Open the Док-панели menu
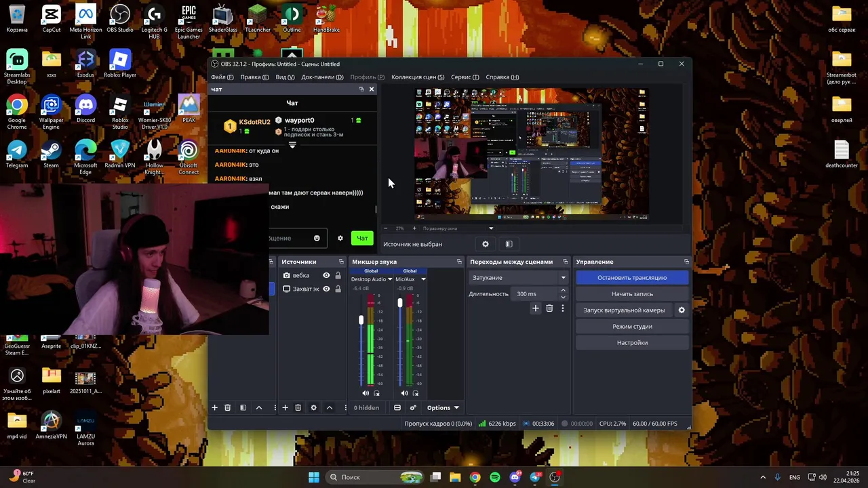 [322, 77]
